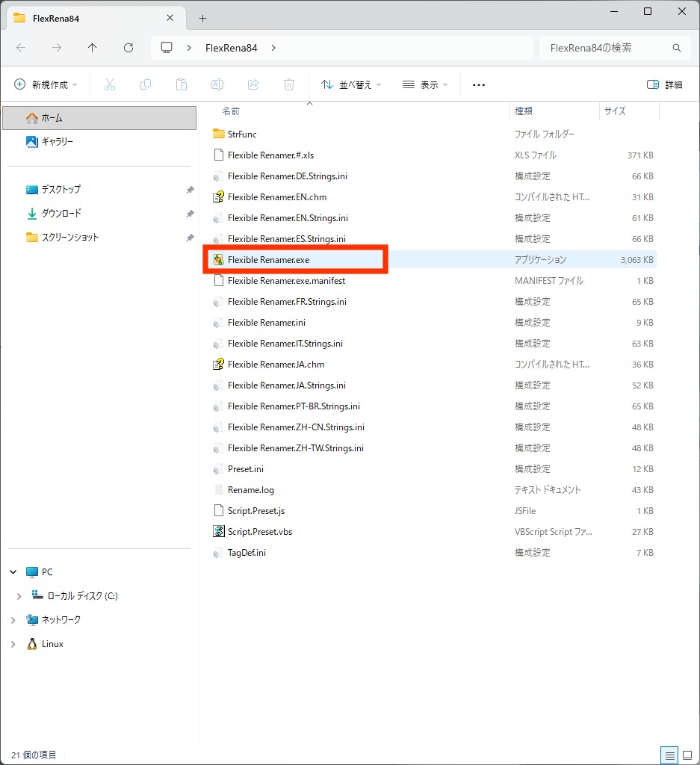
Task: Click the Up navigation arrow button
Action: click(91, 47)
